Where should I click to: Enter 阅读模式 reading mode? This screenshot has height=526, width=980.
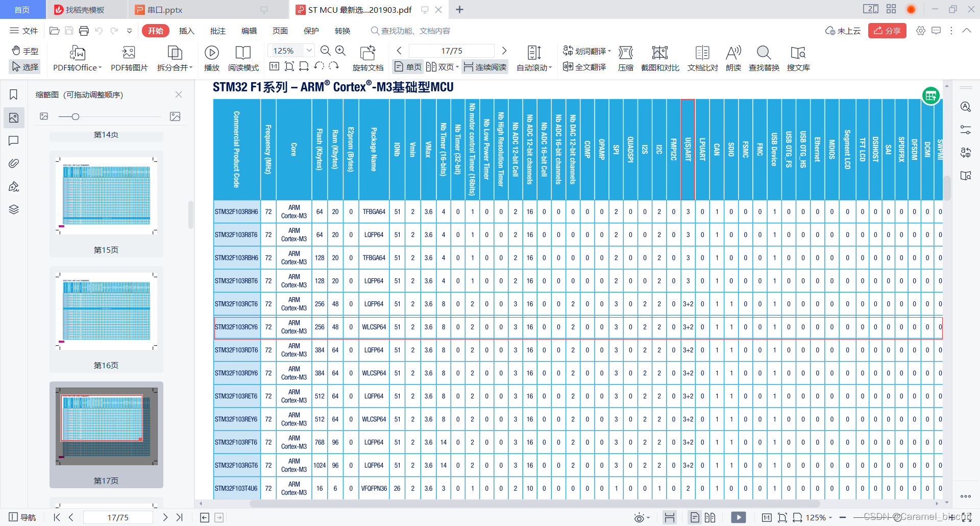pos(243,58)
